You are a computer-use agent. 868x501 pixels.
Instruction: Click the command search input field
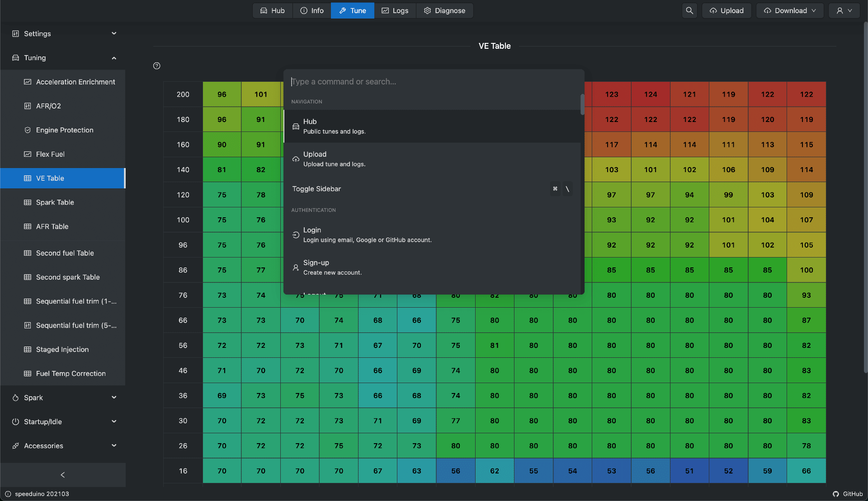point(434,81)
